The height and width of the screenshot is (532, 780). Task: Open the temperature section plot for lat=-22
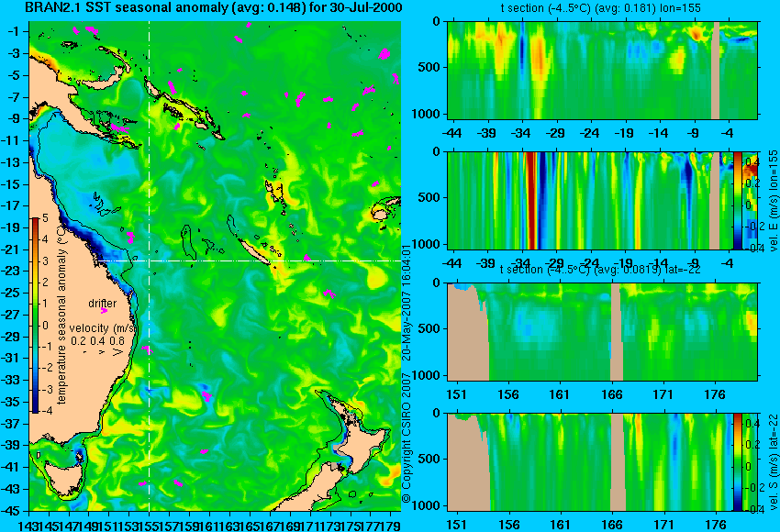click(602, 332)
